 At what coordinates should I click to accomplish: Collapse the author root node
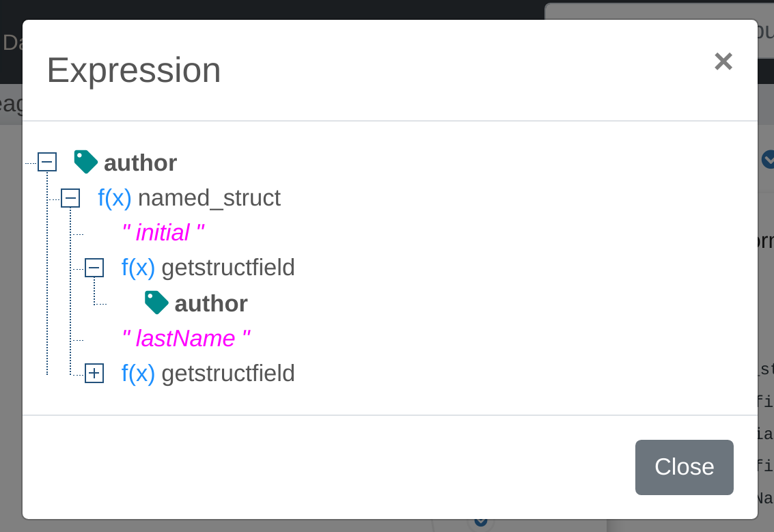46,162
